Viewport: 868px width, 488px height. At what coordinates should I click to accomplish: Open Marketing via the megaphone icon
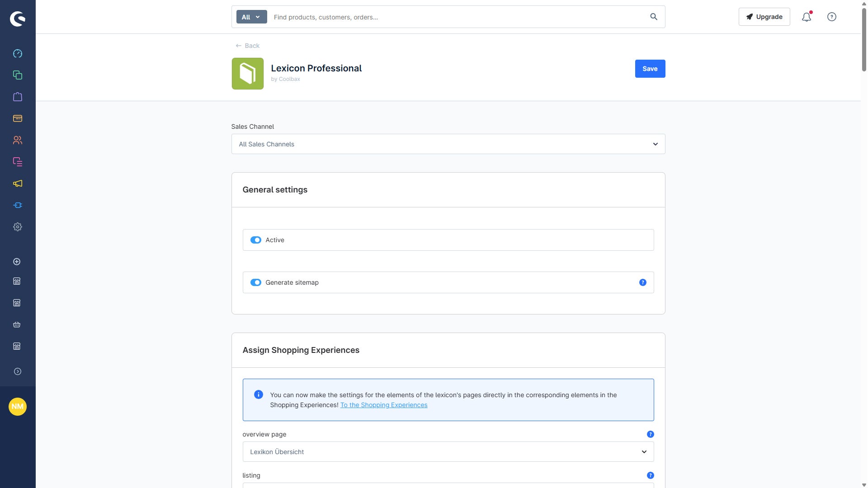click(18, 183)
